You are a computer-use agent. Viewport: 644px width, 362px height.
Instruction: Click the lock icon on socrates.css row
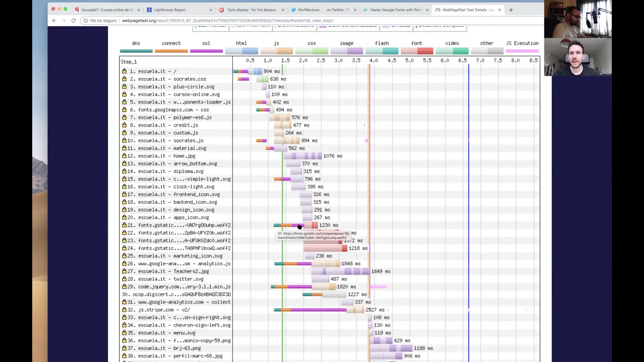tap(124, 79)
